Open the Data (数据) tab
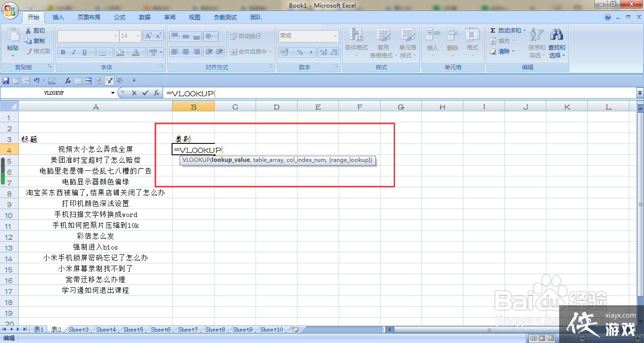Image resolution: width=644 pixels, height=343 pixels. coord(145,17)
